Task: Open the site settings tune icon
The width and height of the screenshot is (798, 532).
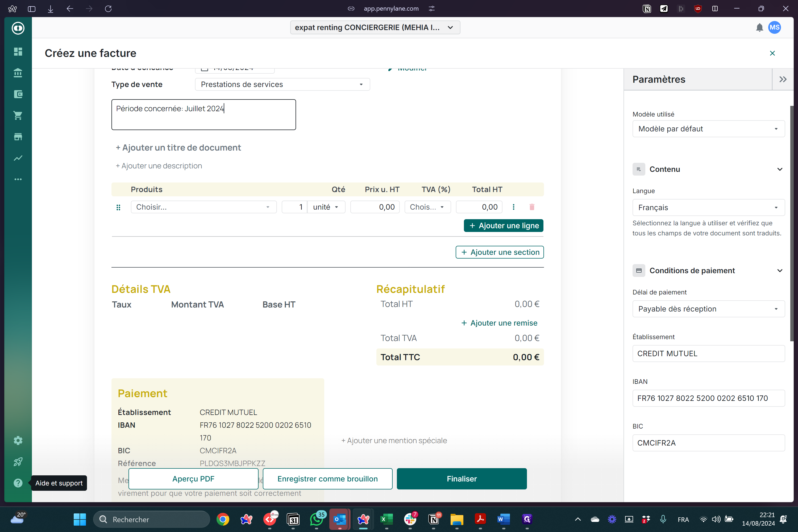Action: (x=431, y=9)
